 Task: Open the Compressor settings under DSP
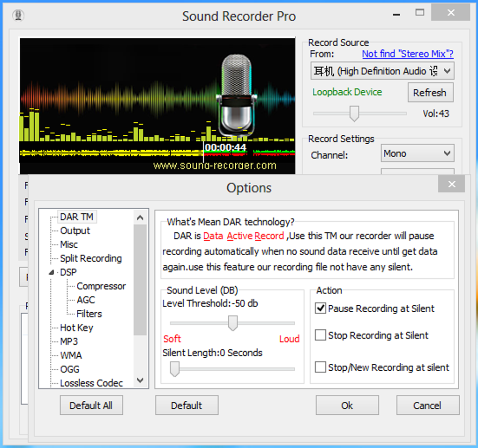[x=101, y=286]
